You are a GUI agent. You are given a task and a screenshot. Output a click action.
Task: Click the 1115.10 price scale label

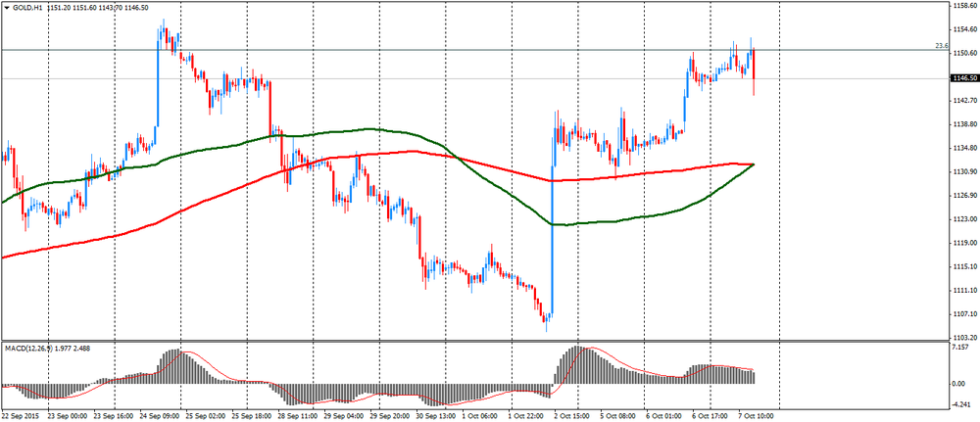[x=965, y=266]
